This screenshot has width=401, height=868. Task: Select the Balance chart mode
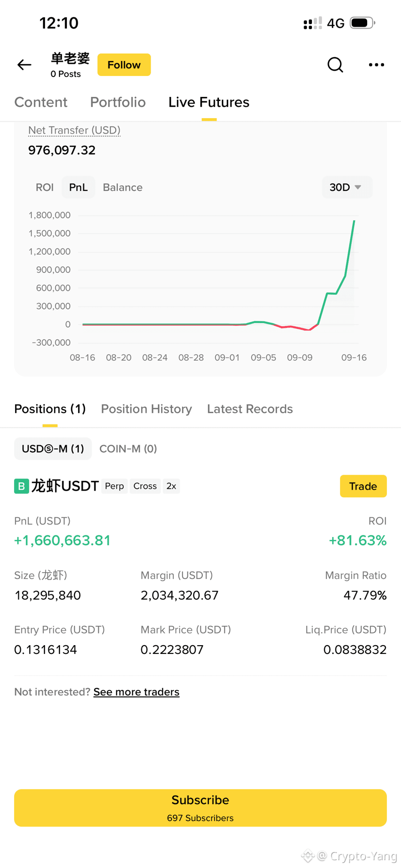pyautogui.click(x=123, y=187)
